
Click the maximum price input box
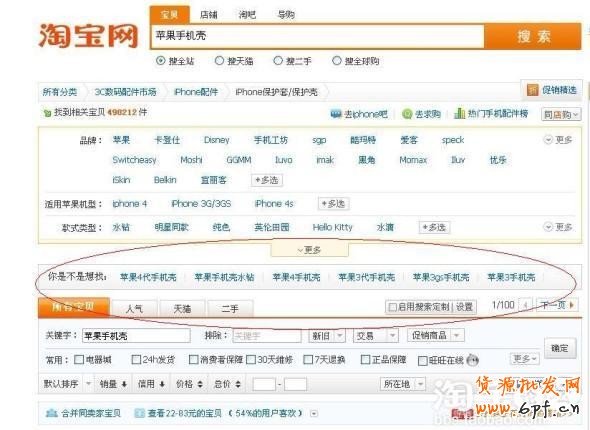tap(295, 384)
